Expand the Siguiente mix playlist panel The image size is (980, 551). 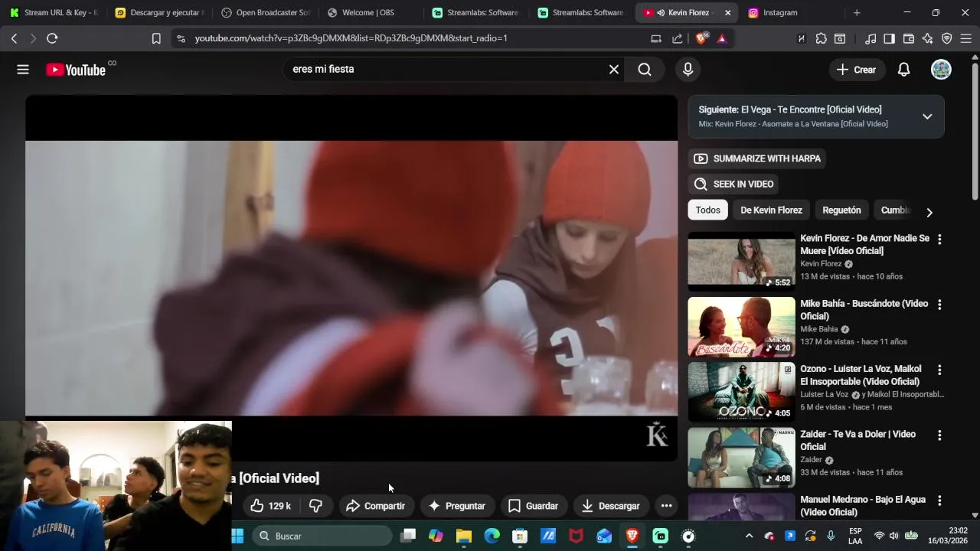pyautogui.click(x=927, y=116)
